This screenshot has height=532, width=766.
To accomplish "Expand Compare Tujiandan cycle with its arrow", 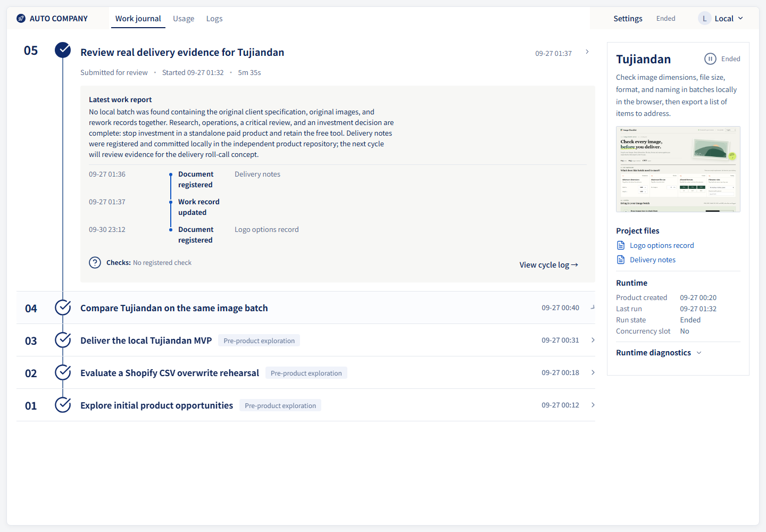I will click(593, 307).
